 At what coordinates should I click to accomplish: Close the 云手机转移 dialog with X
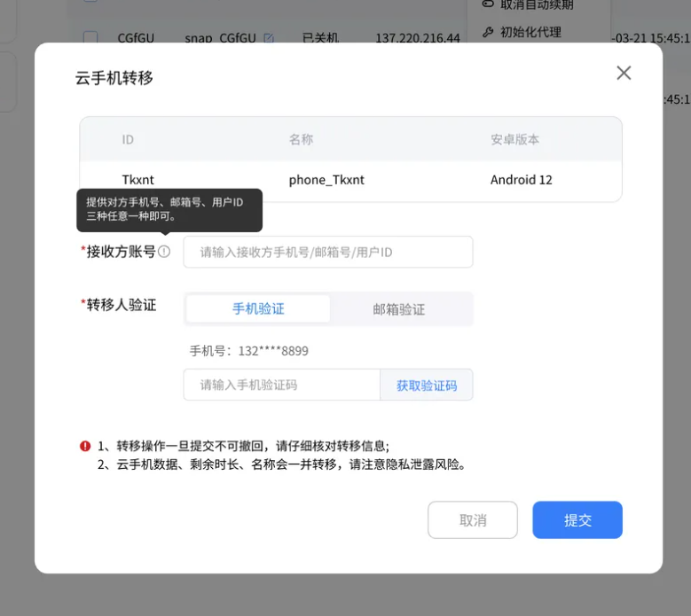[x=624, y=73]
